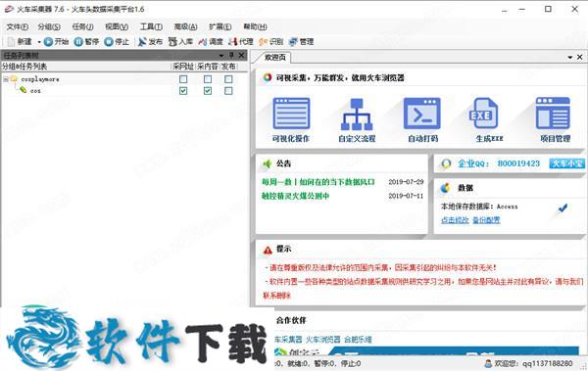588x371 pixels.
Task: Uncheck 采内容 checkbox for cos task
Action: pos(208,91)
